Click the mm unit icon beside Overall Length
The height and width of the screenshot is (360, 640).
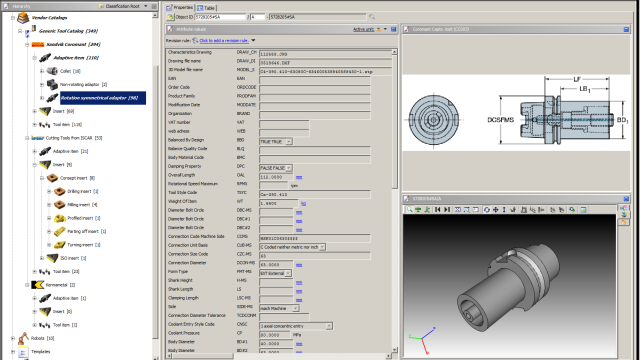299,177
